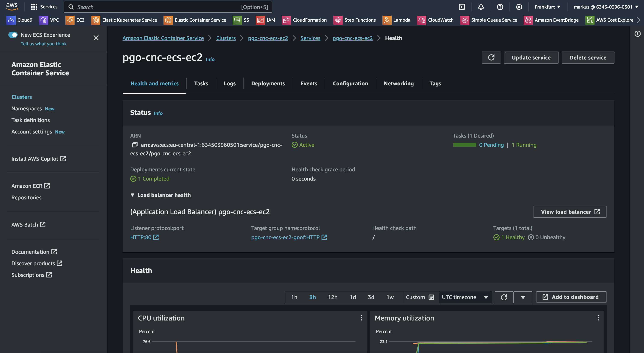The height and width of the screenshot is (353, 644).
Task: Open Memory utilization widget options menu
Action: pyautogui.click(x=598, y=318)
